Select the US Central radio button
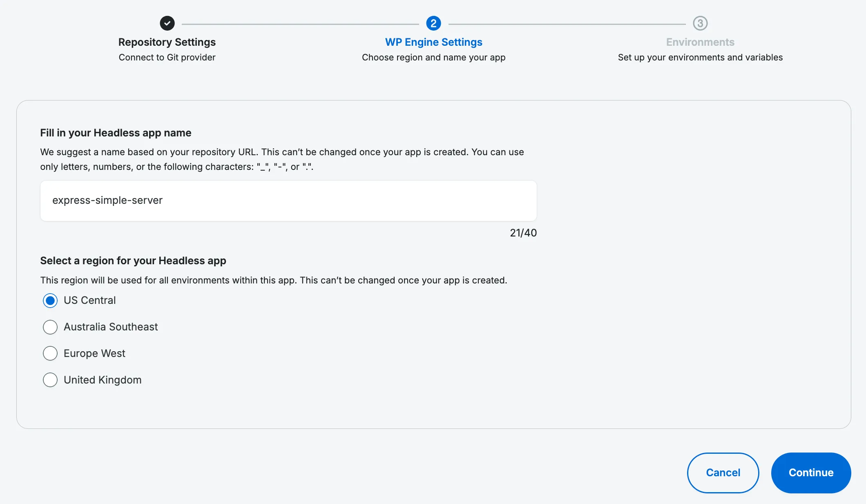Image resolution: width=866 pixels, height=504 pixels. pyautogui.click(x=50, y=300)
